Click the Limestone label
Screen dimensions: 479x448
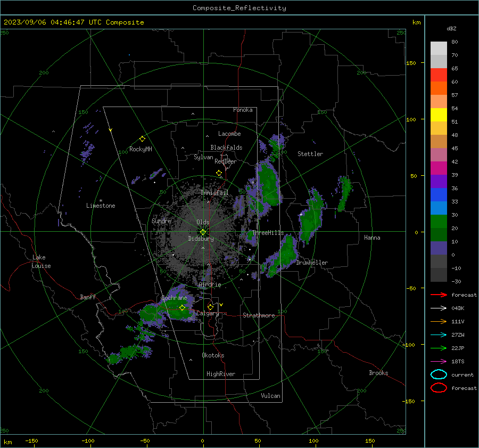(x=101, y=206)
